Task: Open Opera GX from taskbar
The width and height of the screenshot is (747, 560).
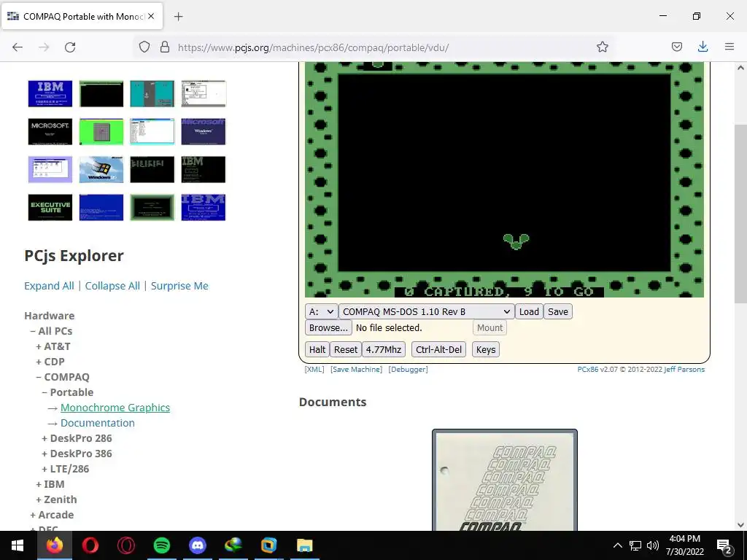Action: coord(125,545)
